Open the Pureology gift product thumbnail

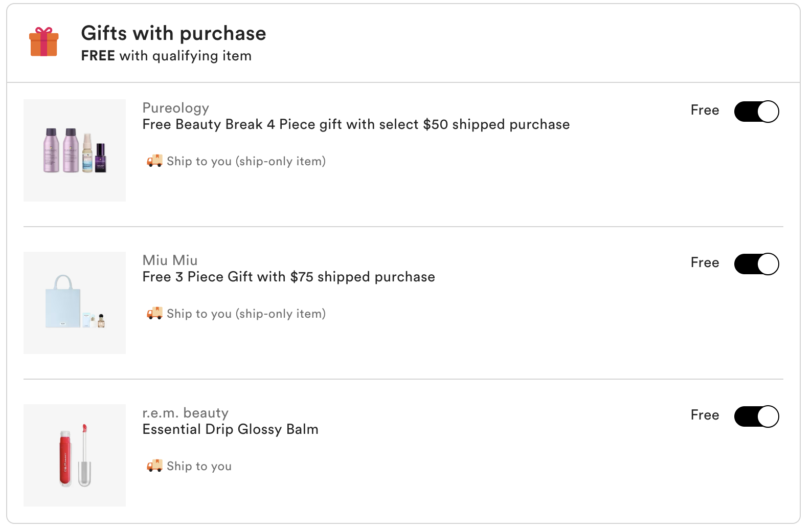(75, 150)
